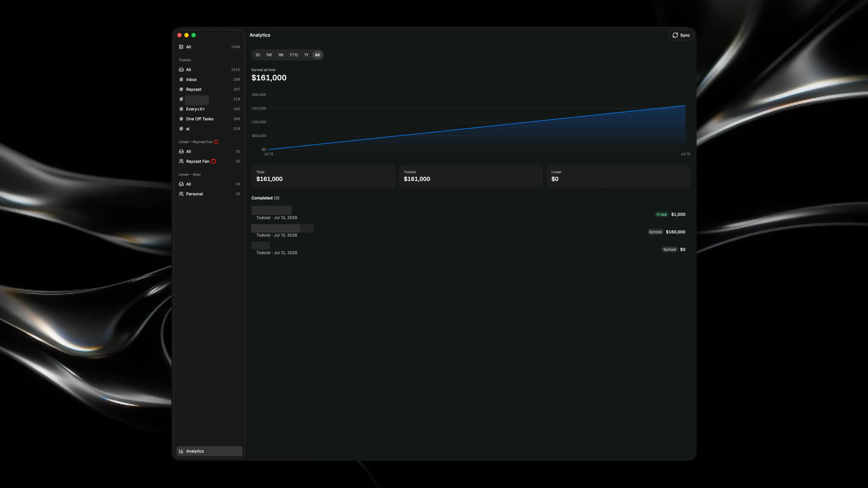Click the hash icon beside One Off Tasks

click(x=181, y=119)
